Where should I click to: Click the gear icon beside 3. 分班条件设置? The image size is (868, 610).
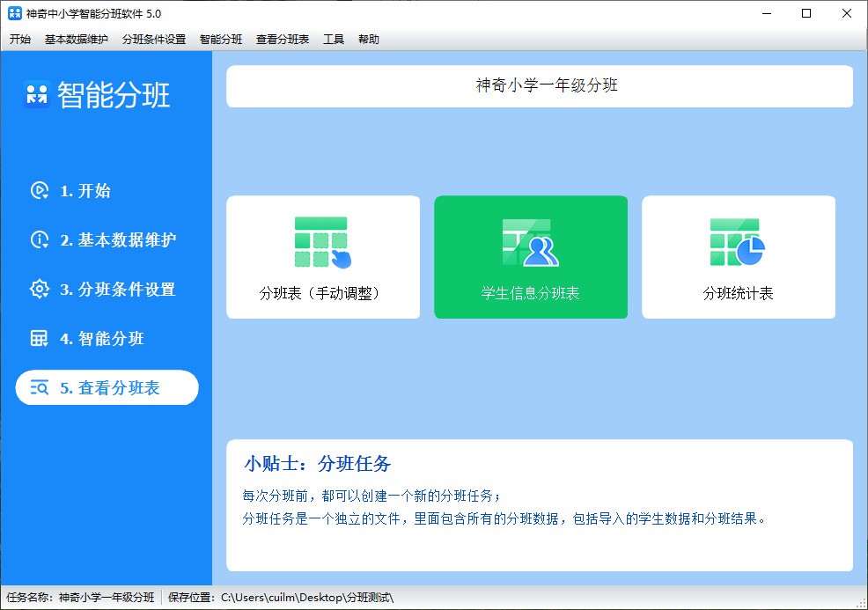(40, 289)
